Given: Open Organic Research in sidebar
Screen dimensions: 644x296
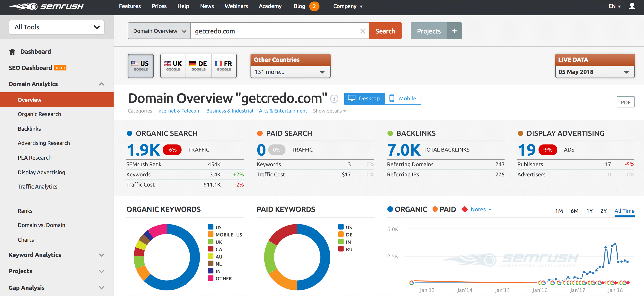Looking at the screenshot, I should click(39, 114).
